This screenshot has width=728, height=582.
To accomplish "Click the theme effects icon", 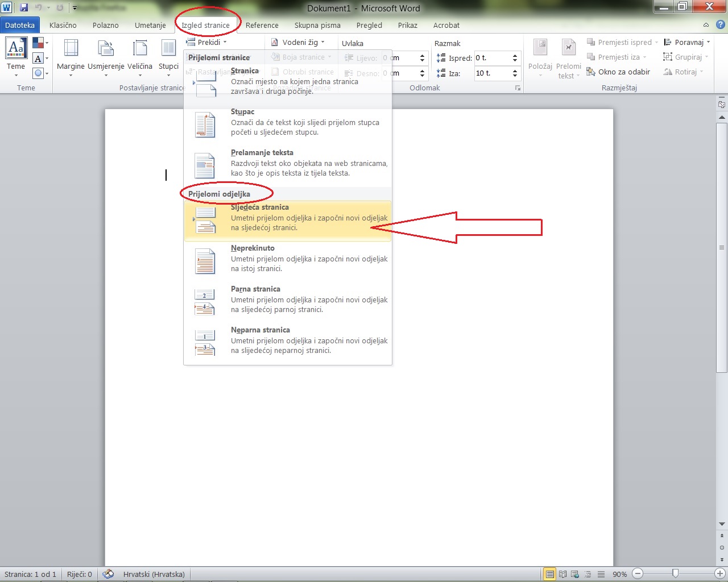I will pyautogui.click(x=39, y=73).
